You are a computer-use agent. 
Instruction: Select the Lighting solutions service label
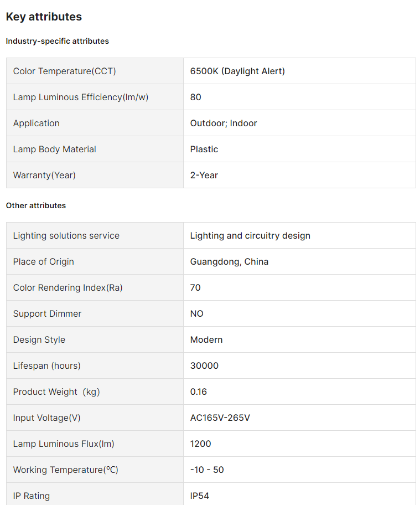(66, 235)
